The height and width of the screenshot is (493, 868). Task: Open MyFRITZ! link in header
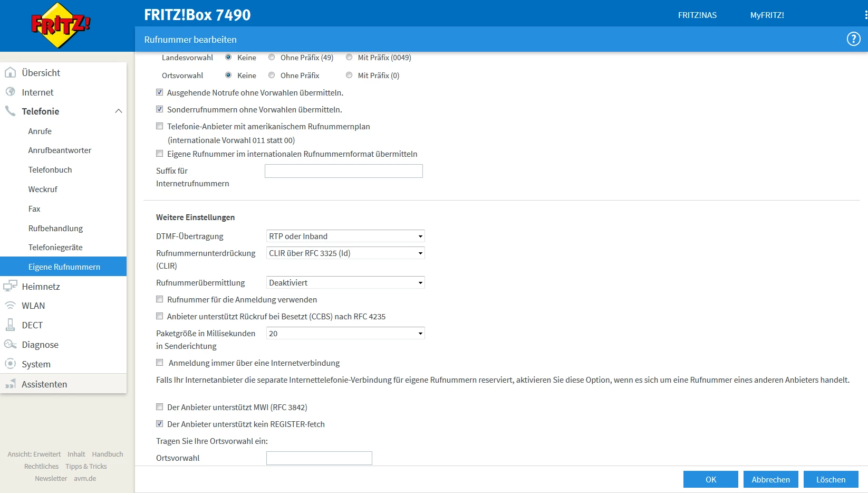(767, 15)
